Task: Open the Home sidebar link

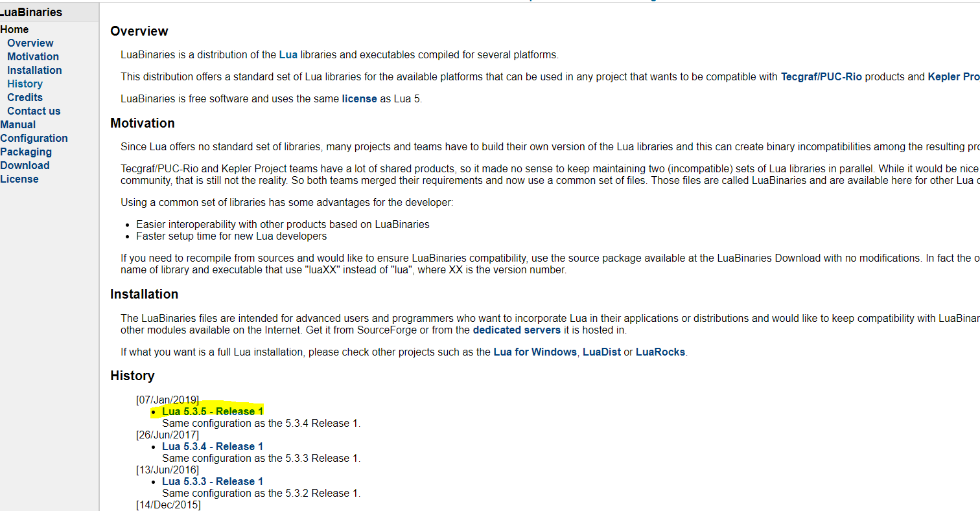Action: coord(14,29)
